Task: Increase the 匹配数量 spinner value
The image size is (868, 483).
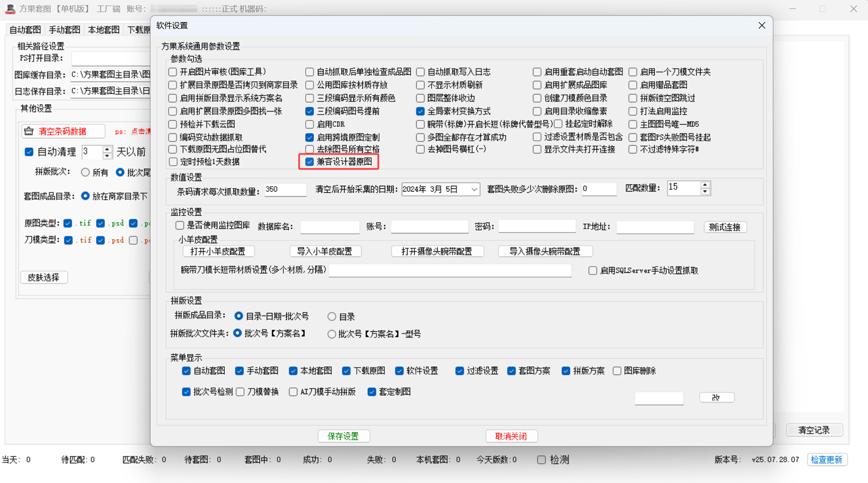Action: (x=705, y=185)
